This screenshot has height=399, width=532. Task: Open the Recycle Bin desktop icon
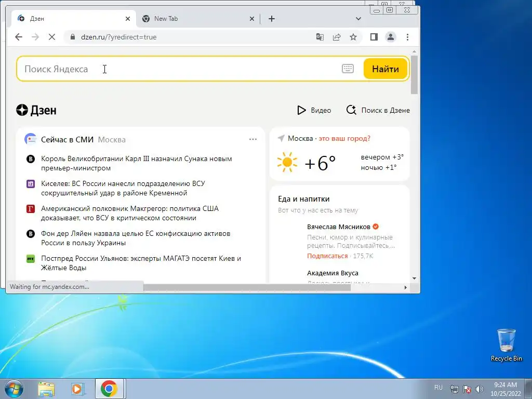[x=506, y=345]
